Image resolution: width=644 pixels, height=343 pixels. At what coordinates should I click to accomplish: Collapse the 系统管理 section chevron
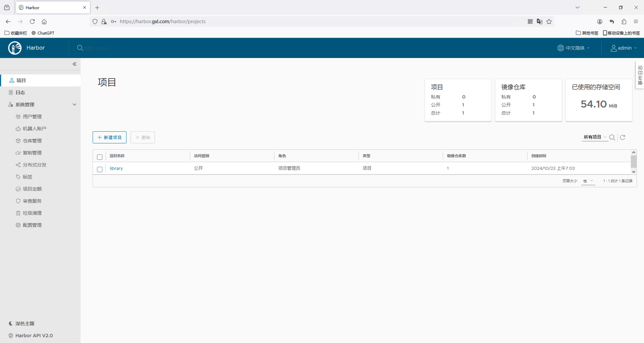74,105
